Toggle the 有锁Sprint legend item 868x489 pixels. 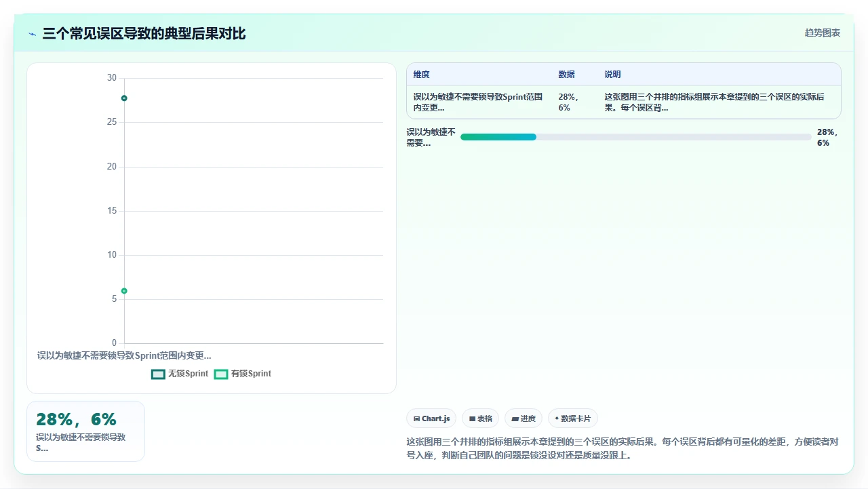[x=243, y=374]
